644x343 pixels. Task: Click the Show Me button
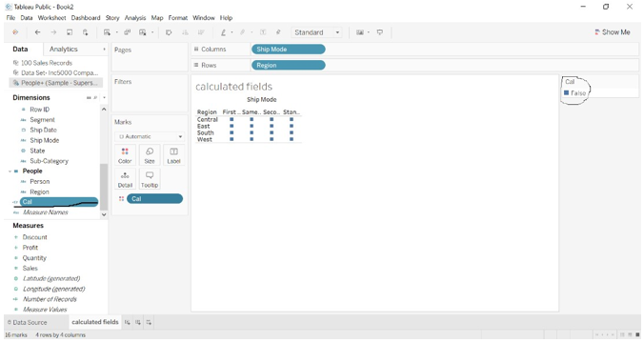tap(612, 32)
